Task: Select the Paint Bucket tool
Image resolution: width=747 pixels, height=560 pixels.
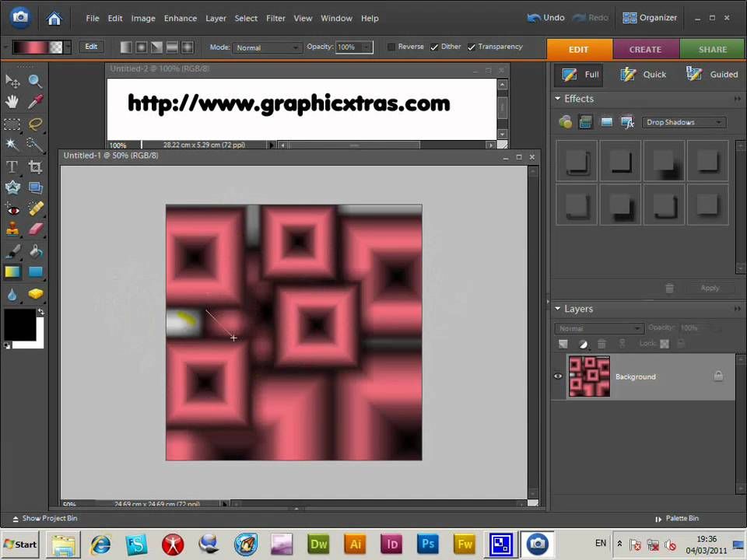Action: click(35, 251)
